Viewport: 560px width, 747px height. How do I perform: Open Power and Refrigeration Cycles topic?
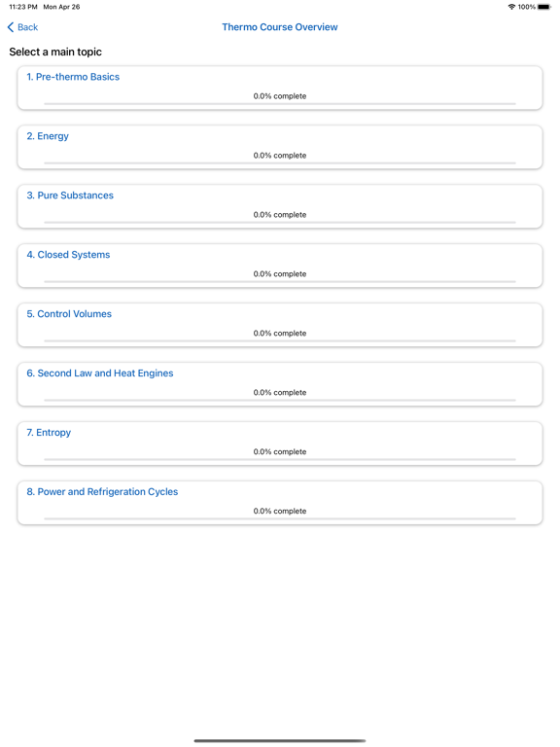tap(280, 503)
